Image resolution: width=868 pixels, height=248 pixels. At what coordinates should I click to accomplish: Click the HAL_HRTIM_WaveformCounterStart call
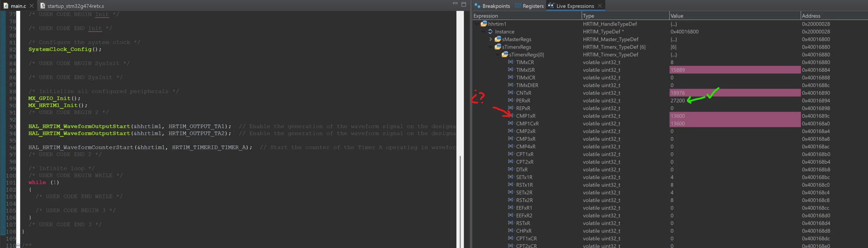[x=140, y=147]
